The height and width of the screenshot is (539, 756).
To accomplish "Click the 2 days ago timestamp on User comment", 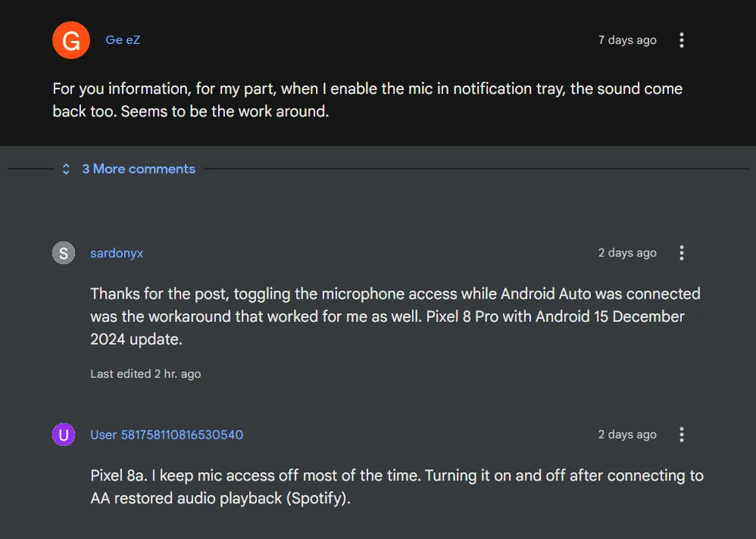I will 627,434.
